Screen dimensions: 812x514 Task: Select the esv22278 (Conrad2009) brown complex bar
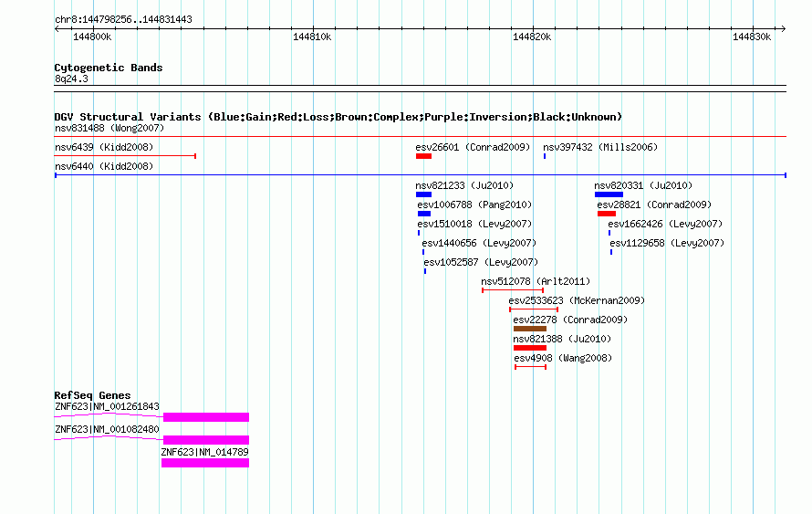(x=530, y=329)
